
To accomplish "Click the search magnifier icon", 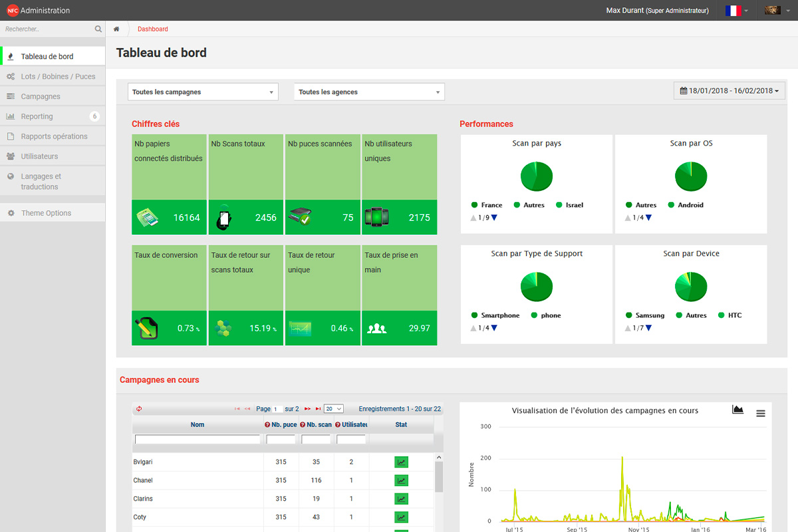I will (x=98, y=29).
